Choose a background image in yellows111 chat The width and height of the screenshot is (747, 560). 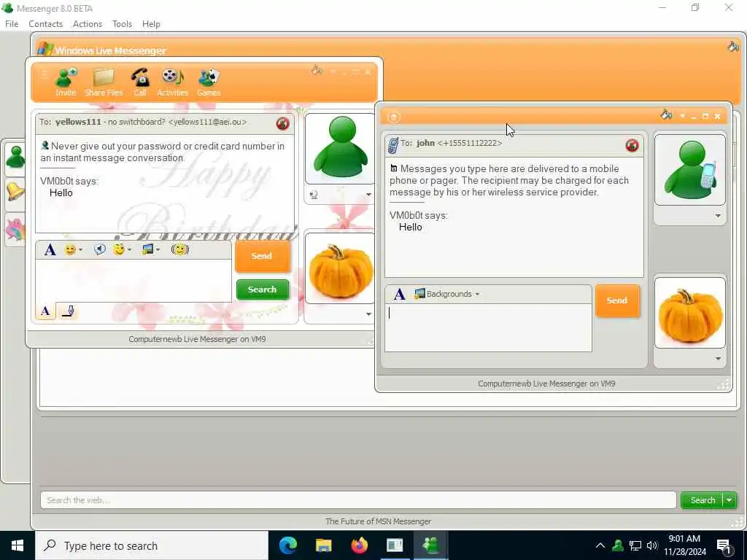(x=147, y=249)
